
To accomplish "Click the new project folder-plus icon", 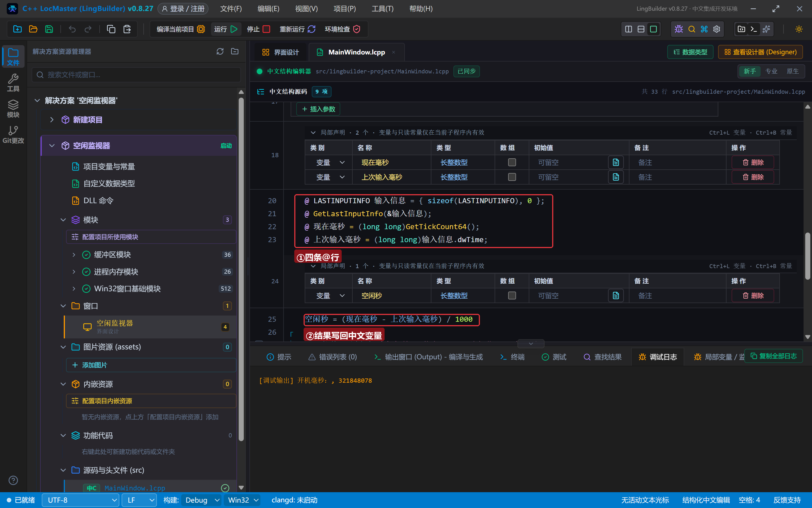I will (17, 29).
